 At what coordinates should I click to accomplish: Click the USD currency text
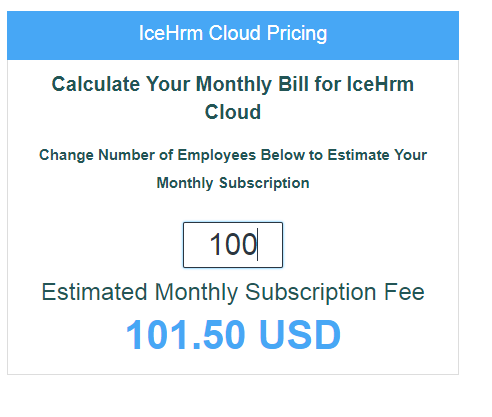pyautogui.click(x=299, y=335)
